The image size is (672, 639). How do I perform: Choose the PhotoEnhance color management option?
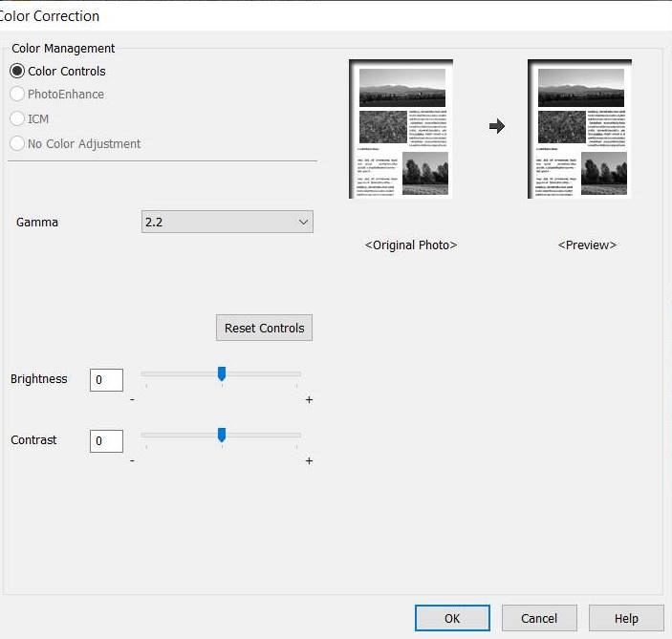[17, 95]
